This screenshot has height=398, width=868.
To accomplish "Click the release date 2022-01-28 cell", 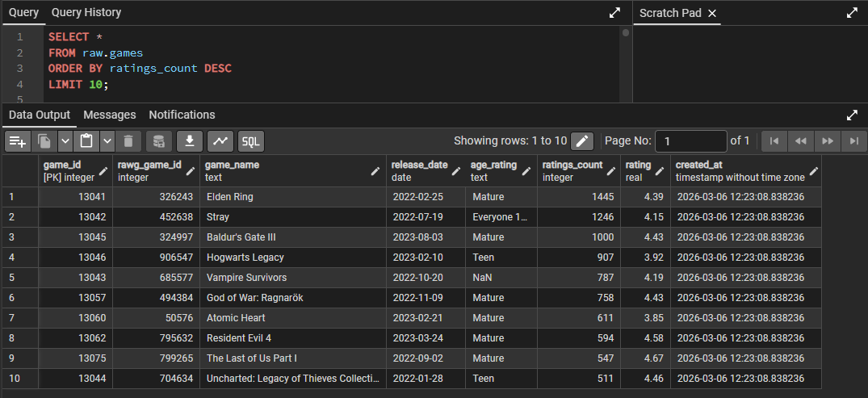I will pyautogui.click(x=426, y=379).
